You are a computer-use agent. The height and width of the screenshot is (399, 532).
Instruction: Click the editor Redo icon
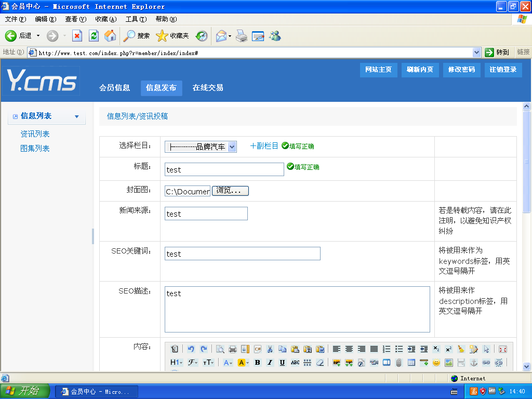click(204, 349)
